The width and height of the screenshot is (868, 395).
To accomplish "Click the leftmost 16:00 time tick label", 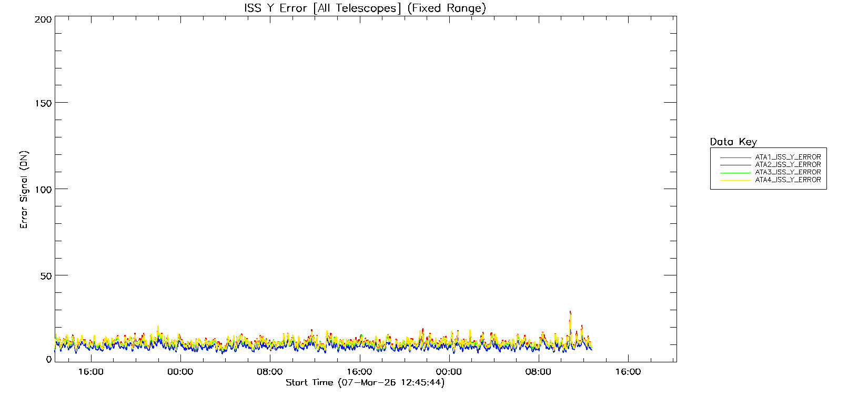I will click(x=90, y=372).
